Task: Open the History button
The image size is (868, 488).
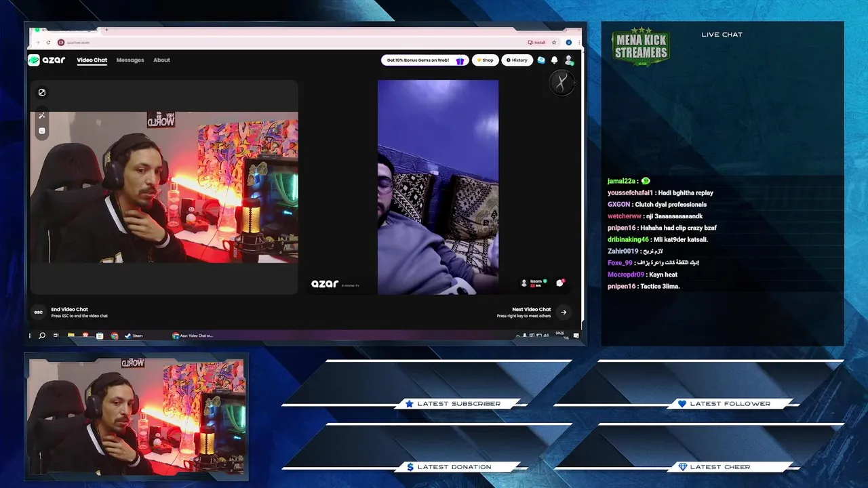Action: coord(517,60)
